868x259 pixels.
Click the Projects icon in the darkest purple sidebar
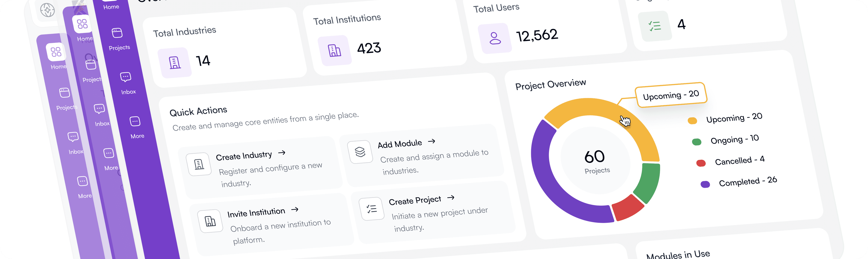click(x=117, y=33)
